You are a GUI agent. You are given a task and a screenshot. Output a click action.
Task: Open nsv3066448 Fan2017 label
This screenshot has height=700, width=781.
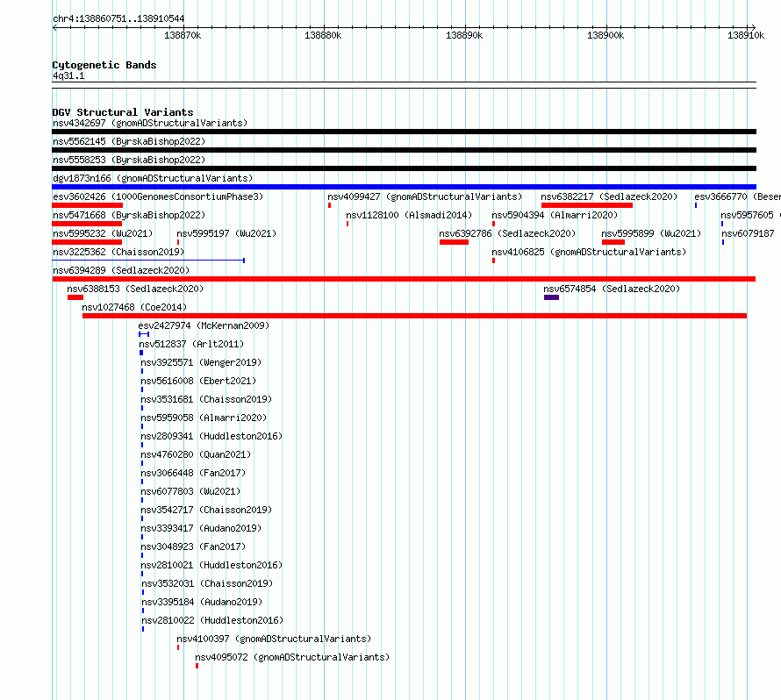coord(193,473)
